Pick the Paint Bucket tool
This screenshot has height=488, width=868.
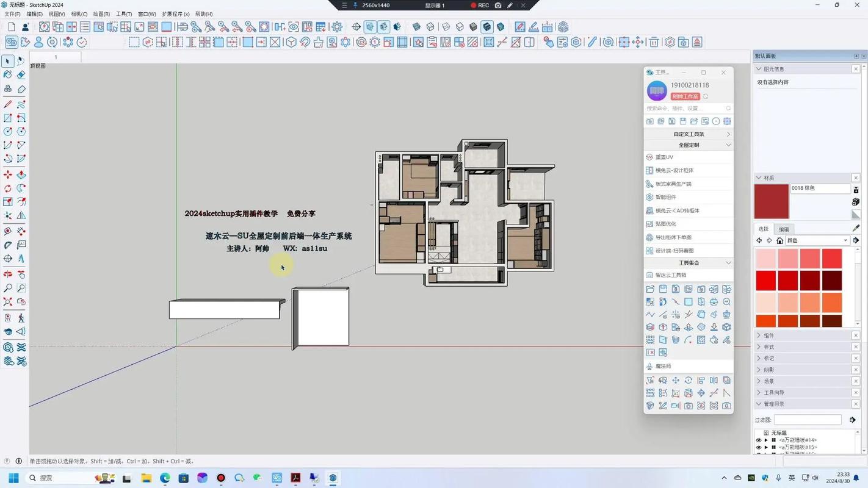pos(8,74)
